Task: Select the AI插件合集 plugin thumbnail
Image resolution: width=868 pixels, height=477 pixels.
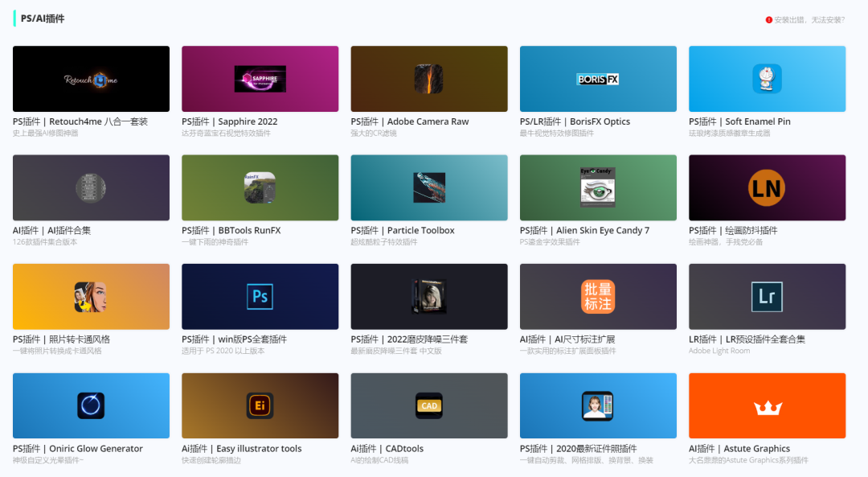Action: [x=91, y=188]
